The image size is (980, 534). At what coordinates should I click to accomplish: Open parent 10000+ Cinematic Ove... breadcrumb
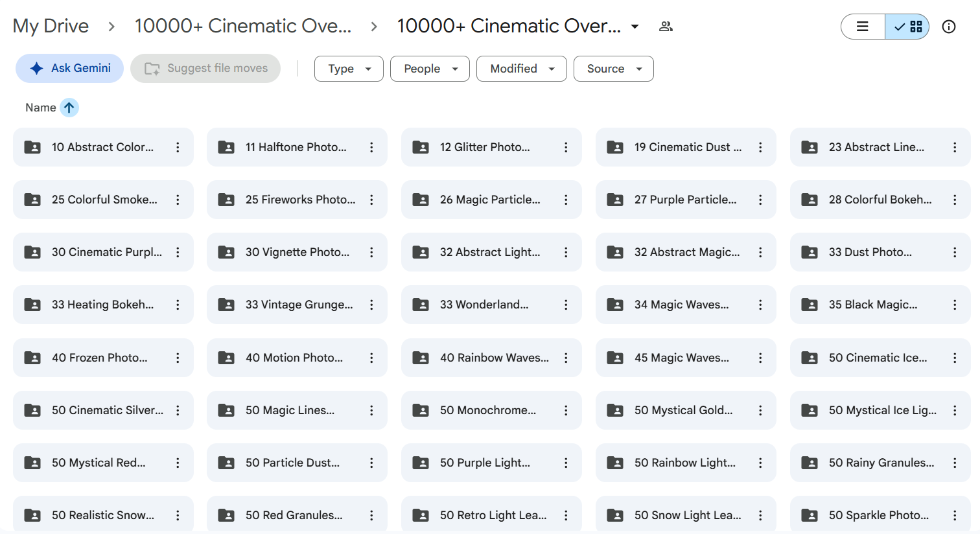point(243,26)
